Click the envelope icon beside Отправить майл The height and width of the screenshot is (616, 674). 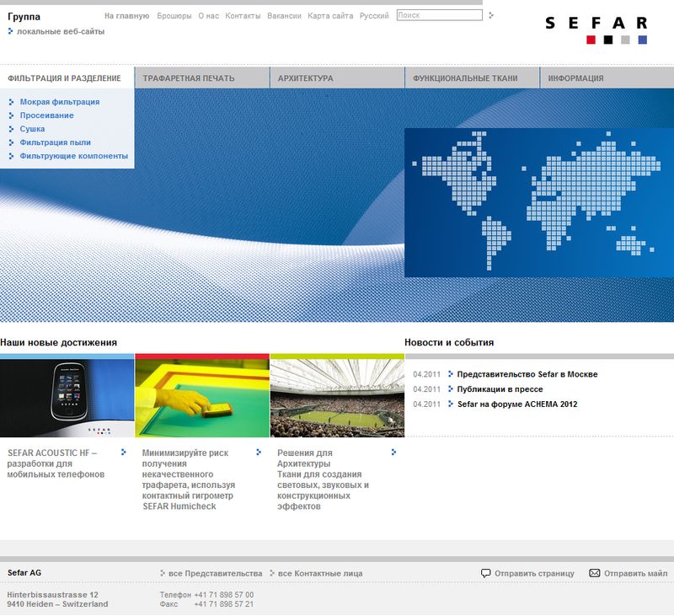click(x=595, y=573)
